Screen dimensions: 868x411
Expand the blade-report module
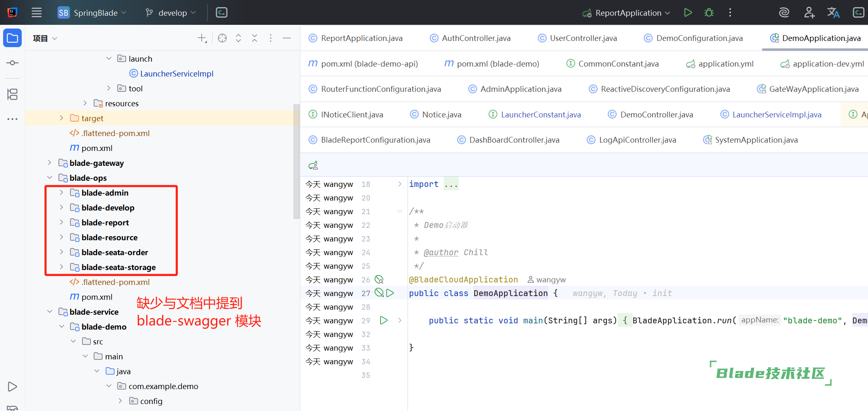click(62, 222)
